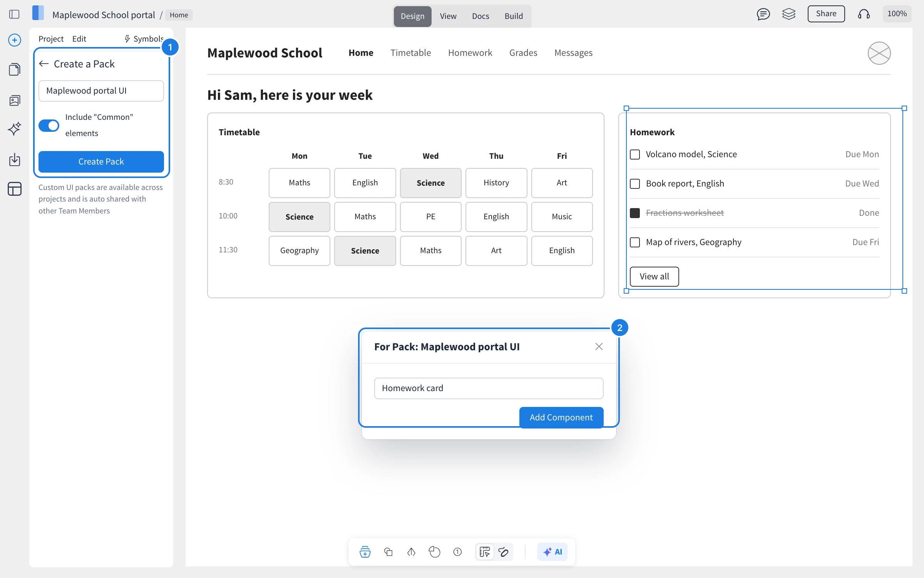Open the Project menu

(51, 39)
